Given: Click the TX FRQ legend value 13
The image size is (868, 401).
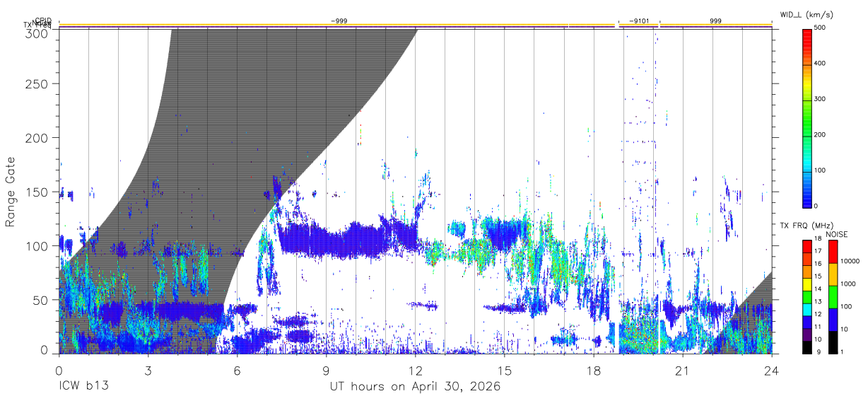Looking at the screenshot, I should click(819, 301).
